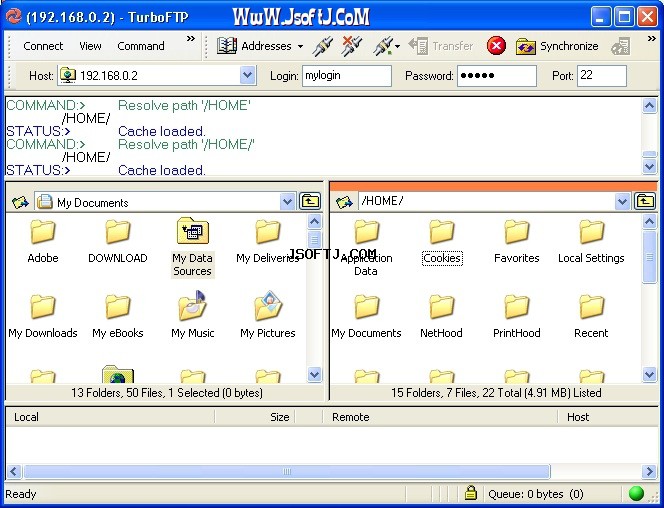664x508 pixels.
Task: Click remote pane vertical scrollbar thumb
Action: pyautogui.click(x=650, y=257)
